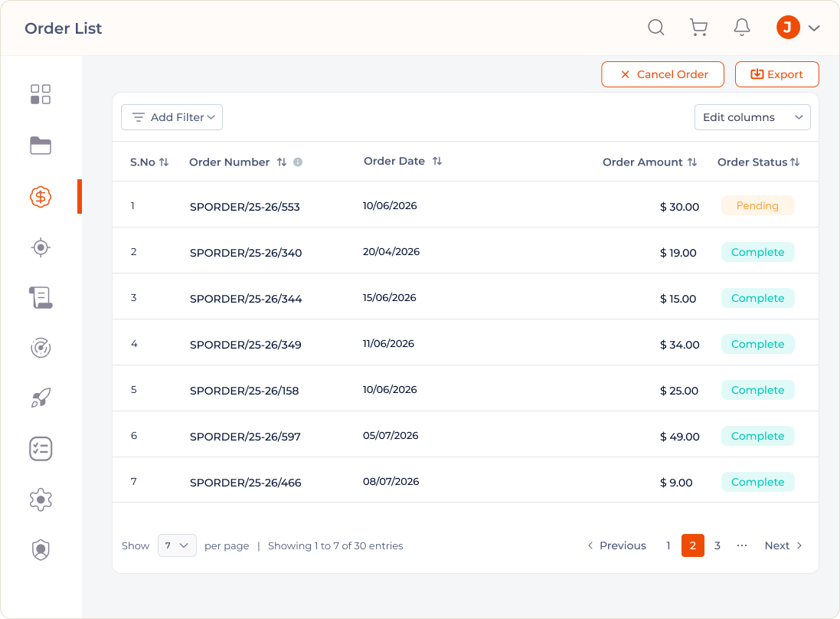This screenshot has height=619, width=840.
Task: Click the amount $ 49.00
Action: click(x=679, y=437)
